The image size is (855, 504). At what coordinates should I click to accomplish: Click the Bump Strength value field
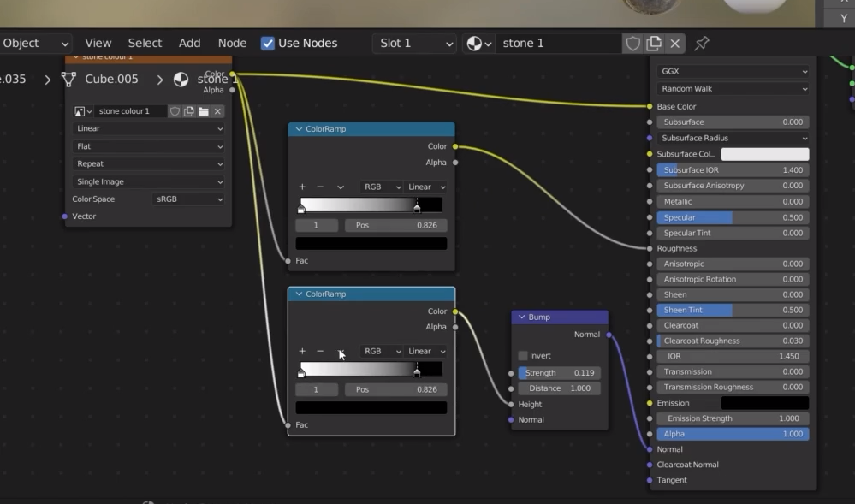560,373
